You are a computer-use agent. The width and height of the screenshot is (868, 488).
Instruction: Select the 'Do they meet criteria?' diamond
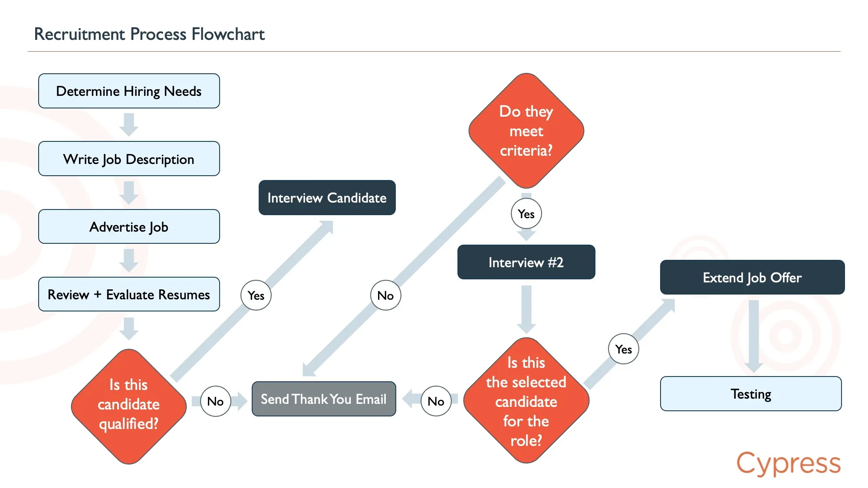pos(526,131)
